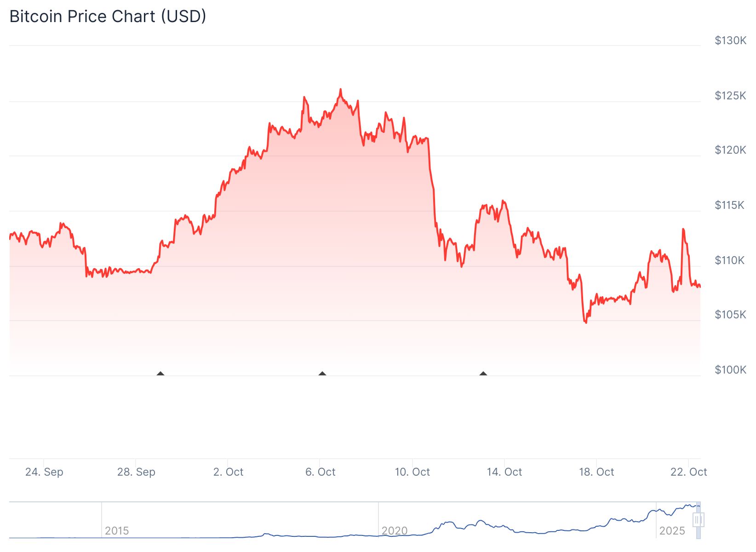This screenshot has width=756, height=552.
Task: Click the $115K axis label
Action: point(729,205)
